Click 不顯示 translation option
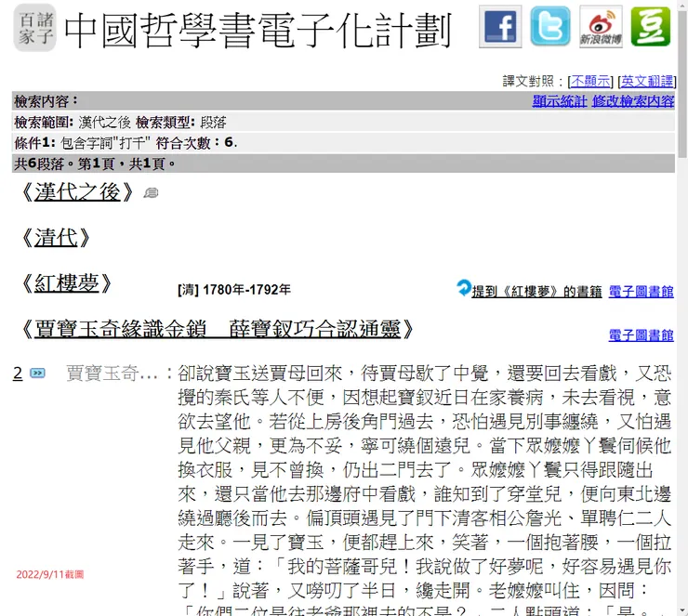Image resolution: width=688 pixels, height=616 pixels. pyautogui.click(x=590, y=81)
